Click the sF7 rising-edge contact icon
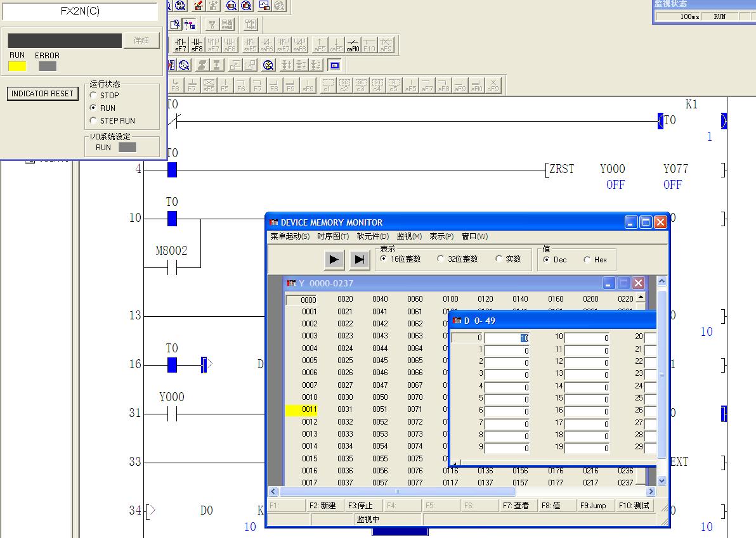Image resolution: width=756 pixels, height=538 pixels. (181, 44)
